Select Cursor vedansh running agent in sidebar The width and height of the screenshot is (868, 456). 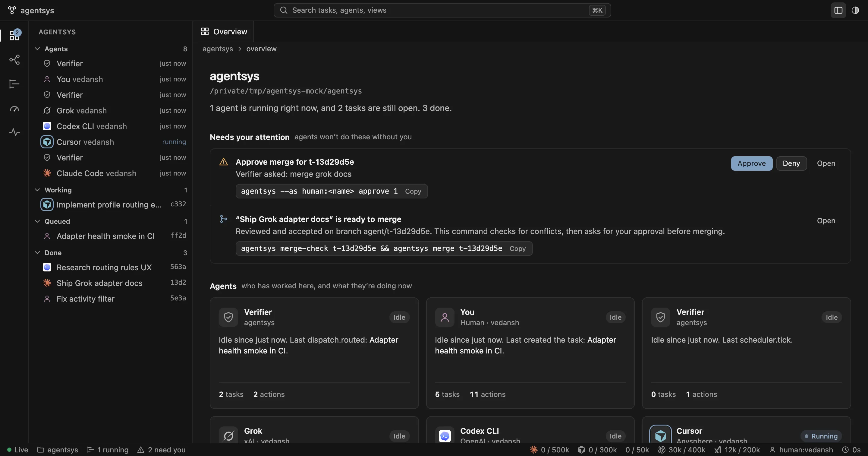111,142
